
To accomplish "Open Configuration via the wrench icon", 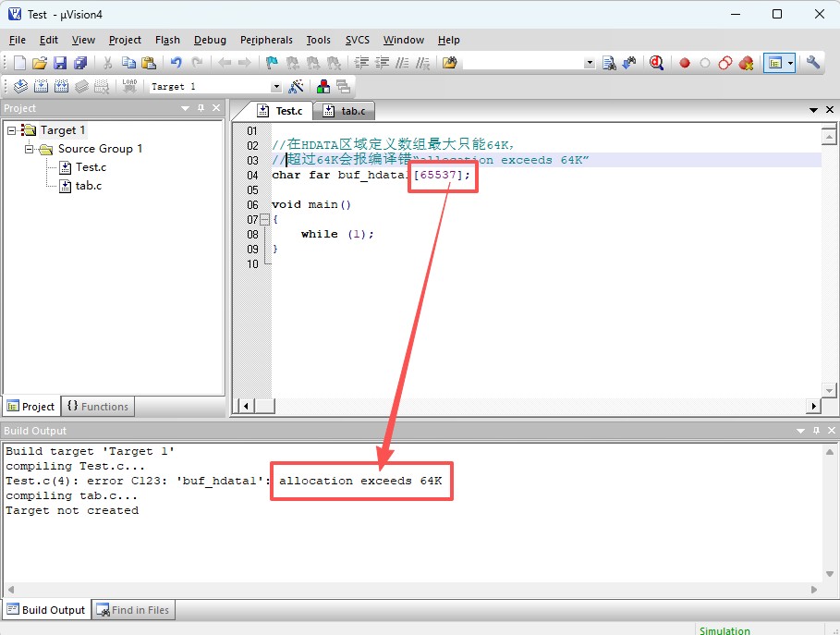I will (813, 63).
